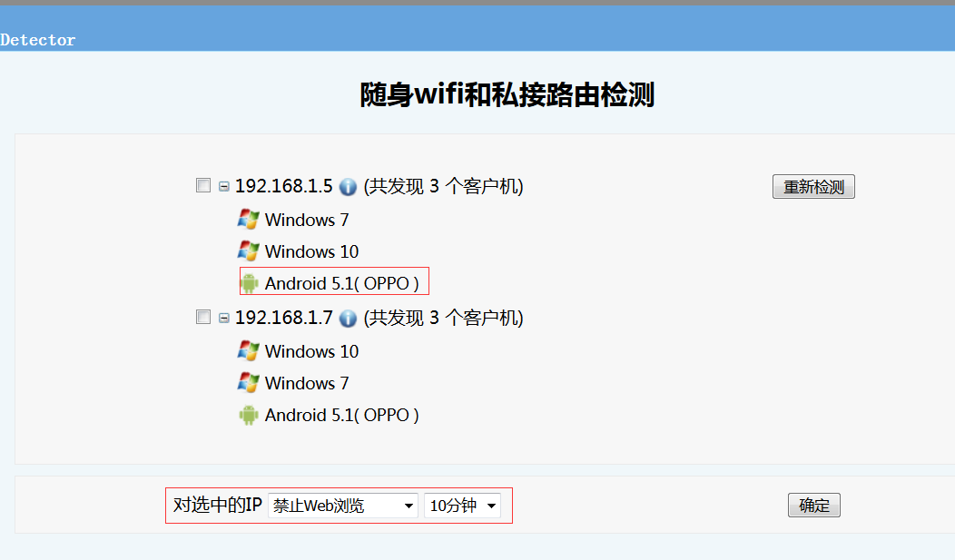The width and height of the screenshot is (955, 560).
Task: Click the info icon beside 192.168.1.5
Action: (x=348, y=187)
